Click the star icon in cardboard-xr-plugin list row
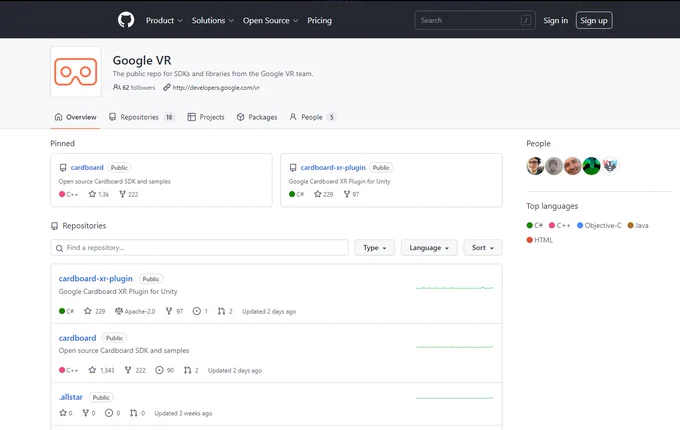Image resolution: width=680 pixels, height=430 pixels. click(x=88, y=311)
